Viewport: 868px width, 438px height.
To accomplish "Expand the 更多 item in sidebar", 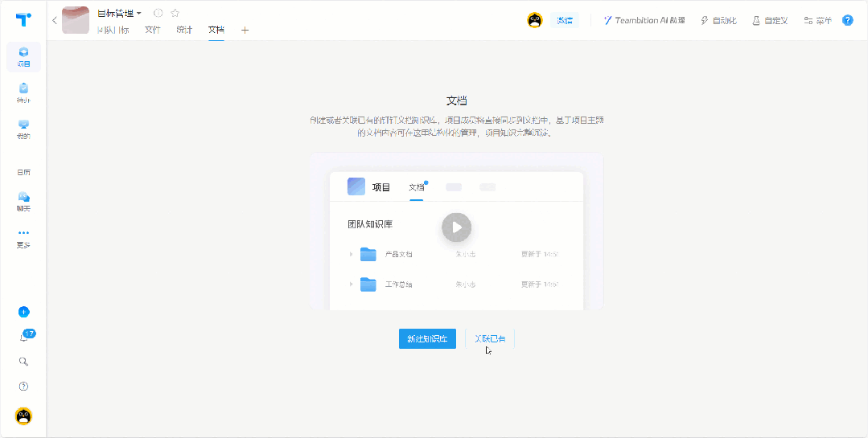I will [x=23, y=238].
